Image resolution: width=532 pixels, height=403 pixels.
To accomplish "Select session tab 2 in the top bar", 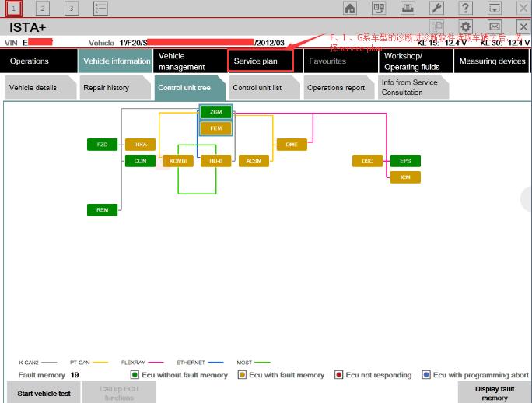I will 43,9.
